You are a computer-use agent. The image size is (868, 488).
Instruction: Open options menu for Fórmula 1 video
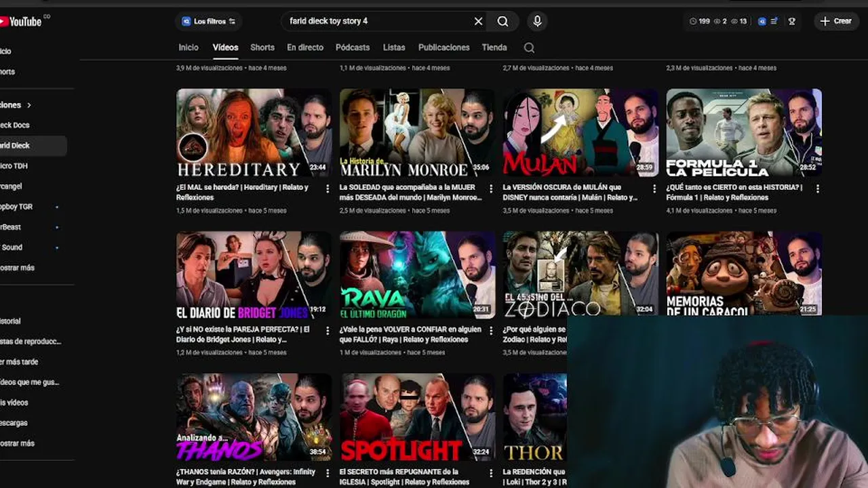(x=818, y=188)
